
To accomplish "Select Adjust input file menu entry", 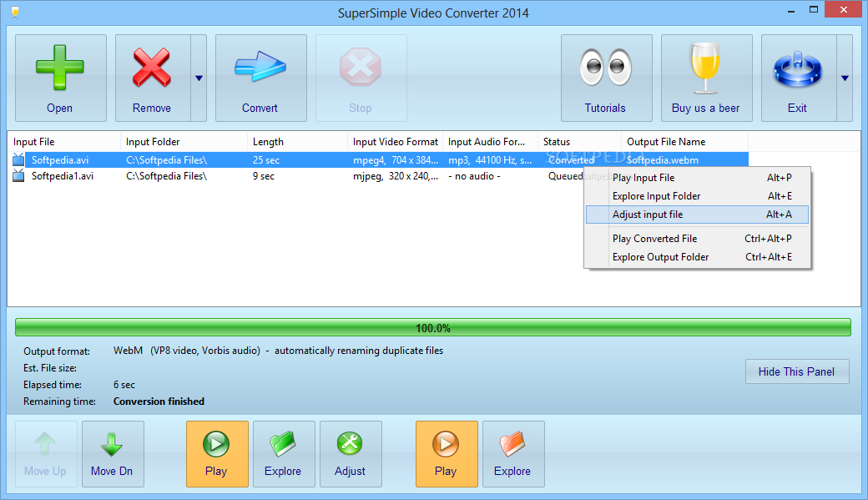I will coord(697,215).
